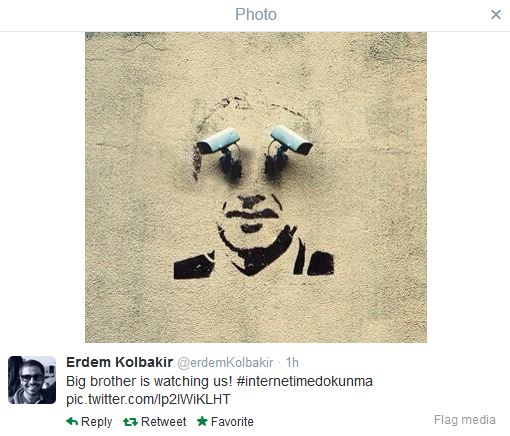Viewport: 510px width, 436px height.
Task: Click the tweet text 'Big brother is watching us!'
Action: (x=149, y=381)
